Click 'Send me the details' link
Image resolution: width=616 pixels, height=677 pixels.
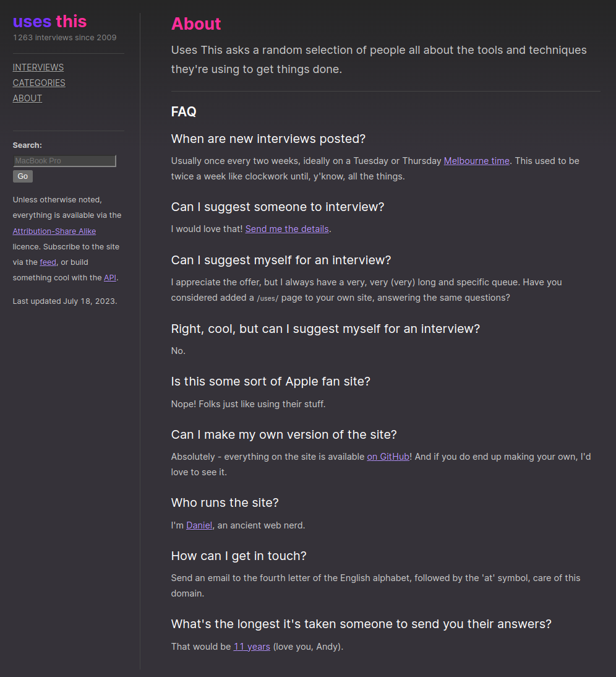pyautogui.click(x=287, y=229)
